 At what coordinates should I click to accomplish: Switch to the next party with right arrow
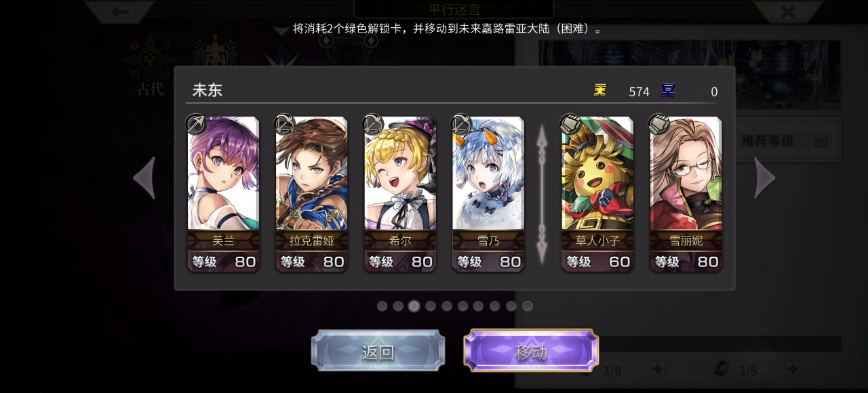point(764,178)
